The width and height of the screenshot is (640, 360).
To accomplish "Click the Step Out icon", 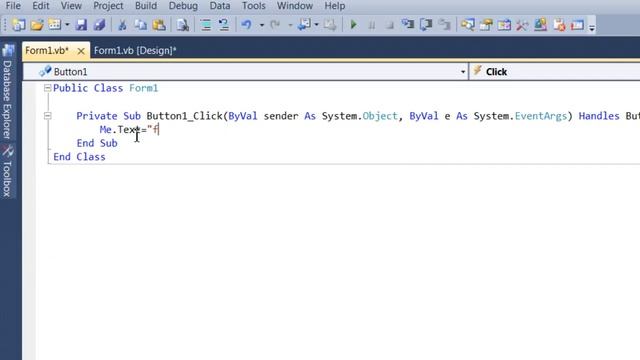I will click(444, 25).
